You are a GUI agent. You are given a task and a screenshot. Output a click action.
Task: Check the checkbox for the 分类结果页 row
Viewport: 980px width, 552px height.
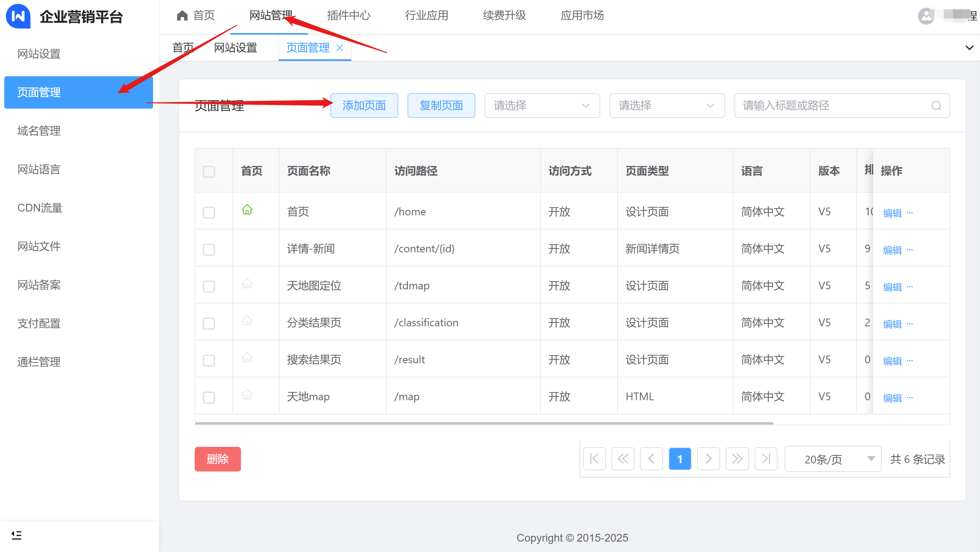(209, 323)
